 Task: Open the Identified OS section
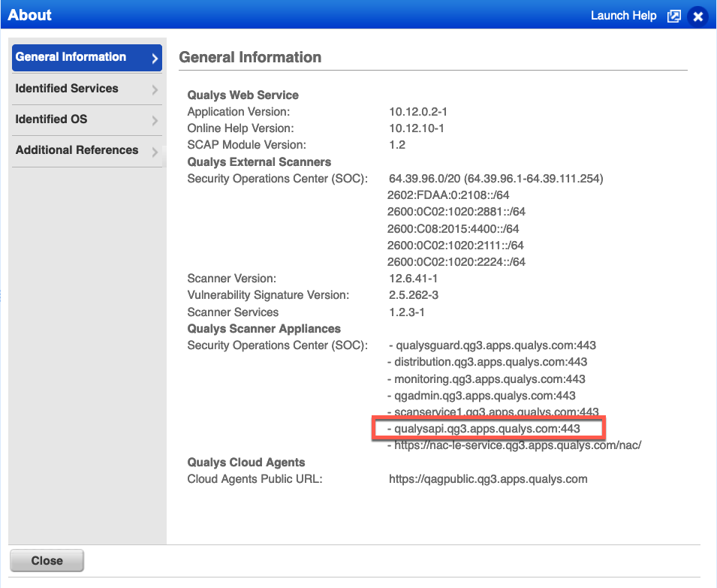51,119
